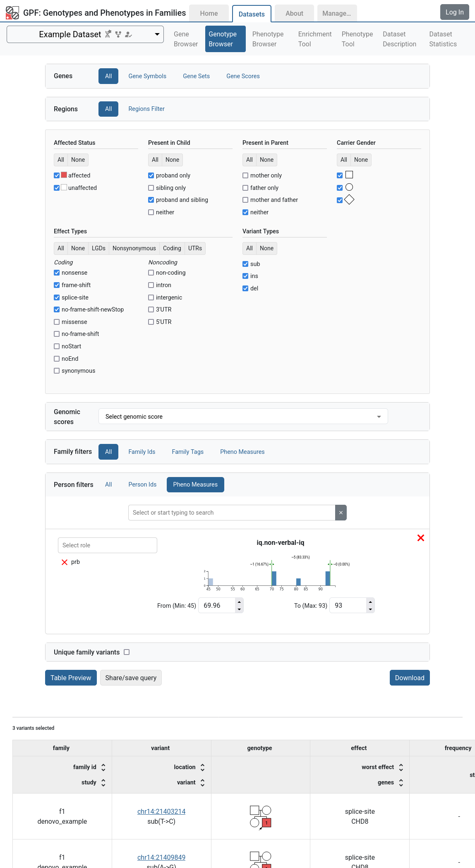Remove the iq.non-verbal-iq measure filter
The height and width of the screenshot is (868, 475).
point(421,538)
